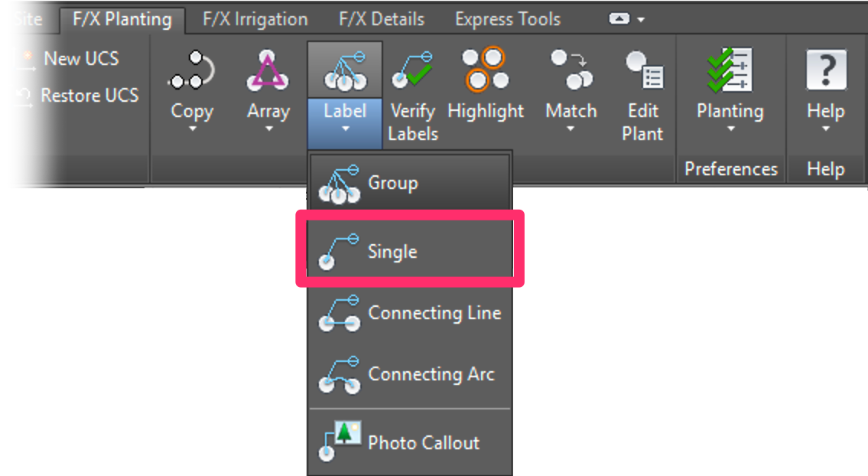The image size is (868, 476).
Task: Collapse the ribbon via the panel toggle
Action: pyautogui.click(x=621, y=18)
